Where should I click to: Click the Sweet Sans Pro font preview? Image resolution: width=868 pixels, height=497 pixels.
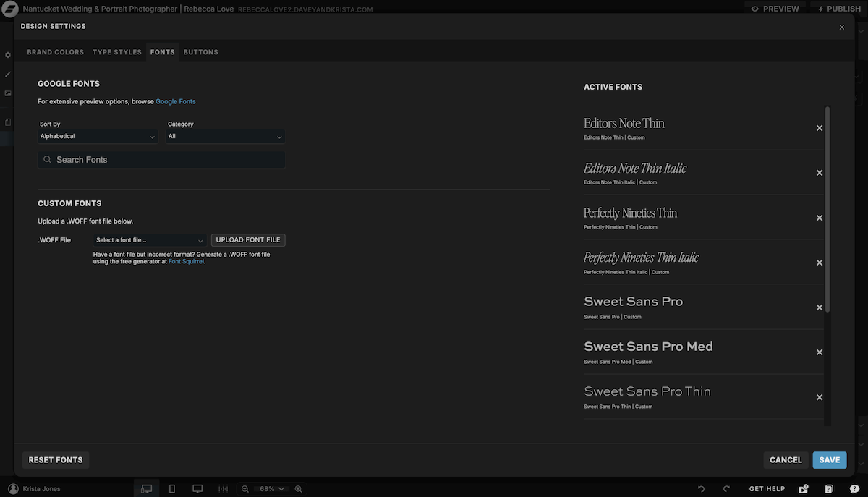click(x=634, y=302)
